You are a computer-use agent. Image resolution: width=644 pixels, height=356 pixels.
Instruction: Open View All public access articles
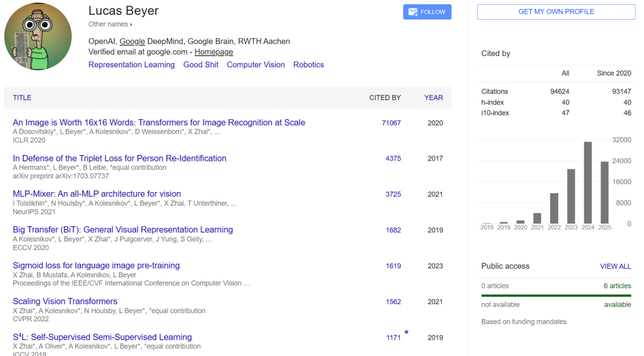(615, 267)
